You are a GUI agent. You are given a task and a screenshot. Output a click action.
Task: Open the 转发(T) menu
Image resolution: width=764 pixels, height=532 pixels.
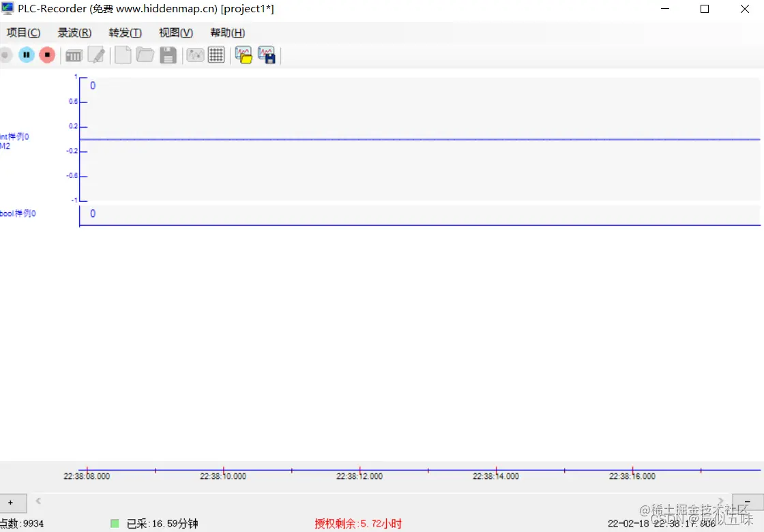(126, 33)
